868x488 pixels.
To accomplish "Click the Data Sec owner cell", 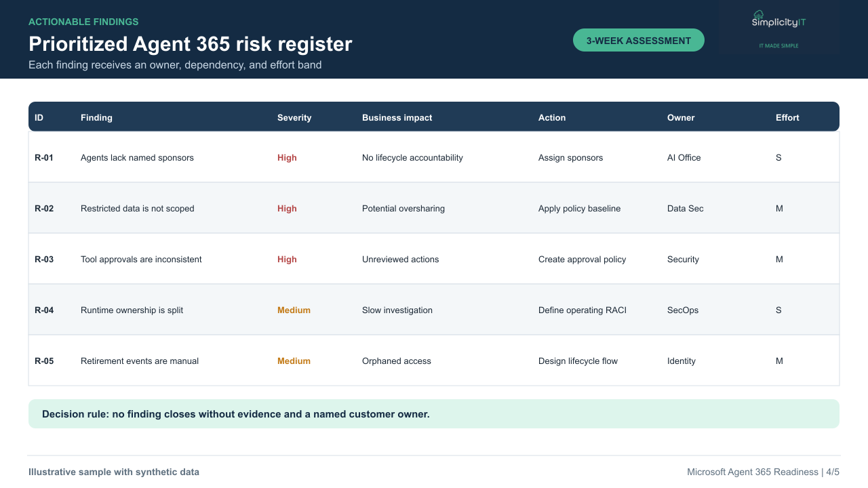I will pyautogui.click(x=686, y=208).
